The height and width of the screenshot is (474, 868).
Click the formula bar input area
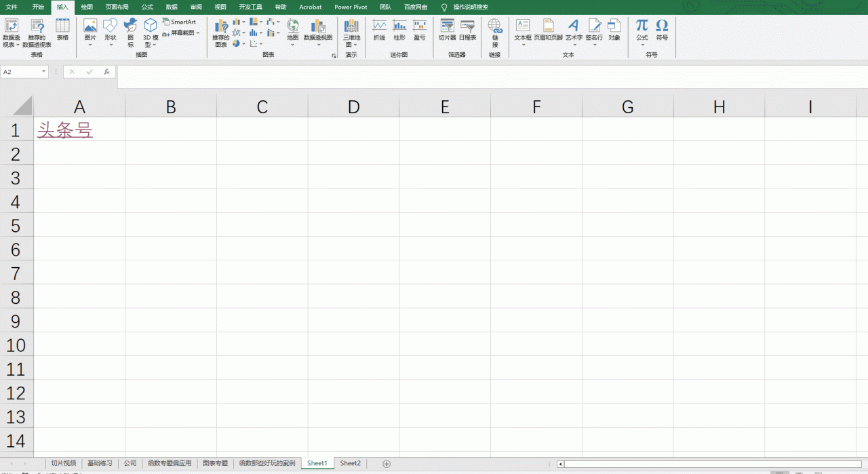pyautogui.click(x=492, y=77)
